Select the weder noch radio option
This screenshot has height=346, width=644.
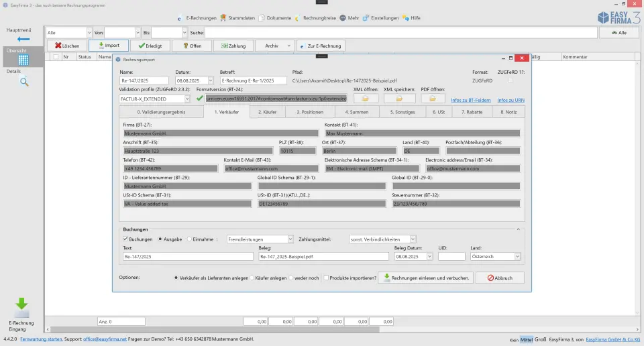point(290,278)
